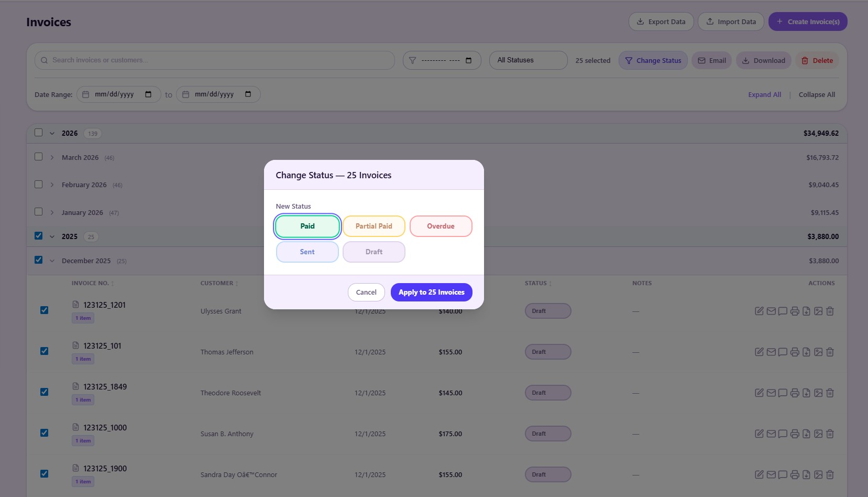Edit invoice 123125_1201 using the pencil icon

pyautogui.click(x=759, y=311)
